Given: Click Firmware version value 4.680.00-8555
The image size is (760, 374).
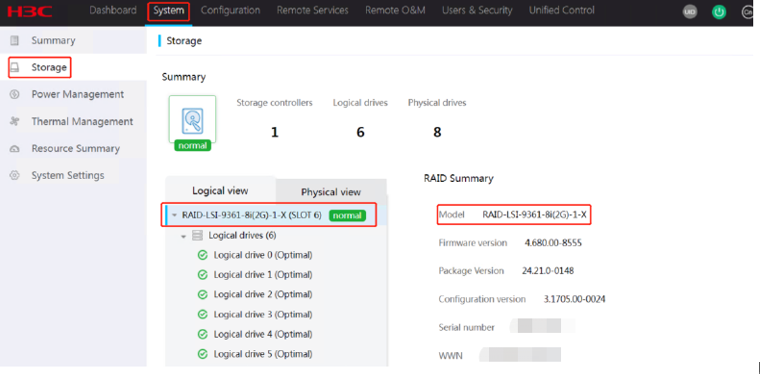Looking at the screenshot, I should coord(553,243).
